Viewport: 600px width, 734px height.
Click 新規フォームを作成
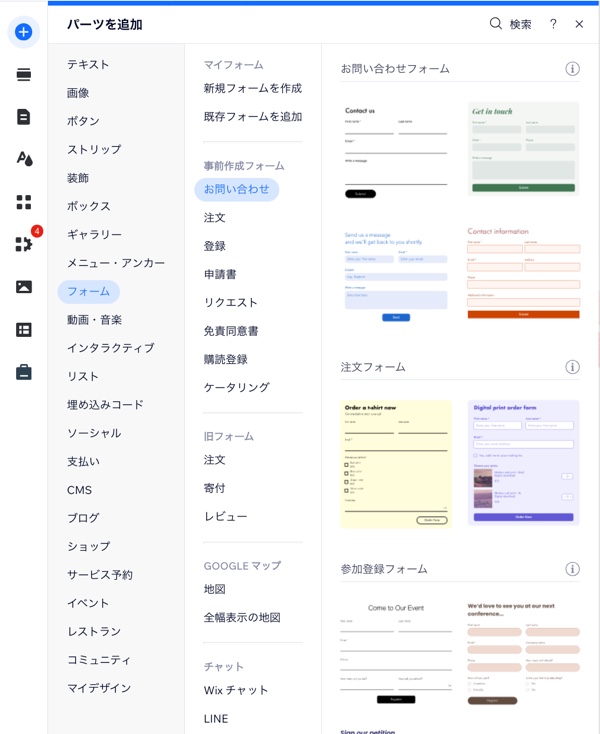253,88
